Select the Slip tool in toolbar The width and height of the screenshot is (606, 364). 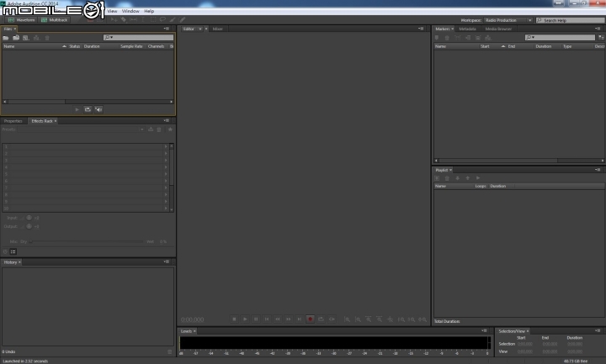coord(133,19)
